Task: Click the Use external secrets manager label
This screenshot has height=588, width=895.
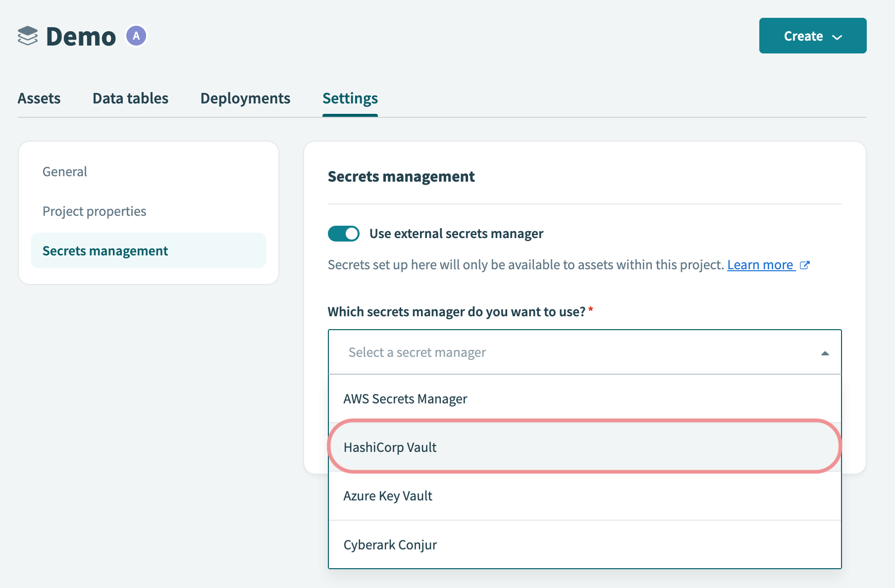Action: pos(456,234)
